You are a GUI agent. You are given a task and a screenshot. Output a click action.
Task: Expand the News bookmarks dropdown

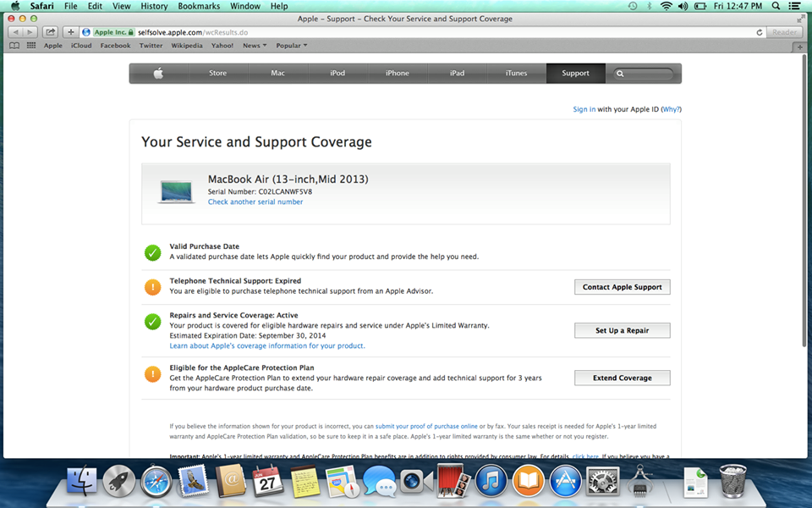255,46
